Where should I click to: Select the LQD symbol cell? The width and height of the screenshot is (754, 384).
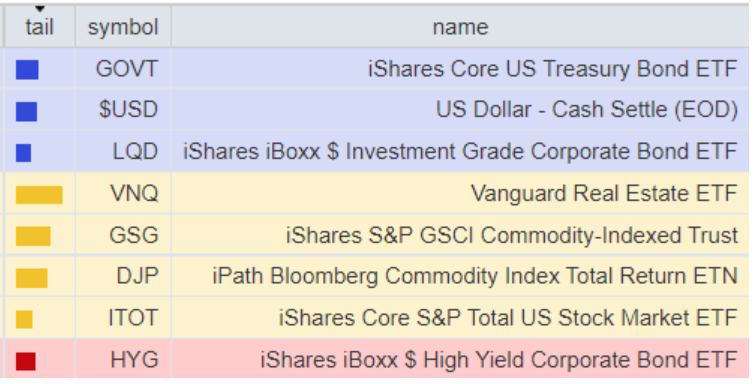[123, 151]
